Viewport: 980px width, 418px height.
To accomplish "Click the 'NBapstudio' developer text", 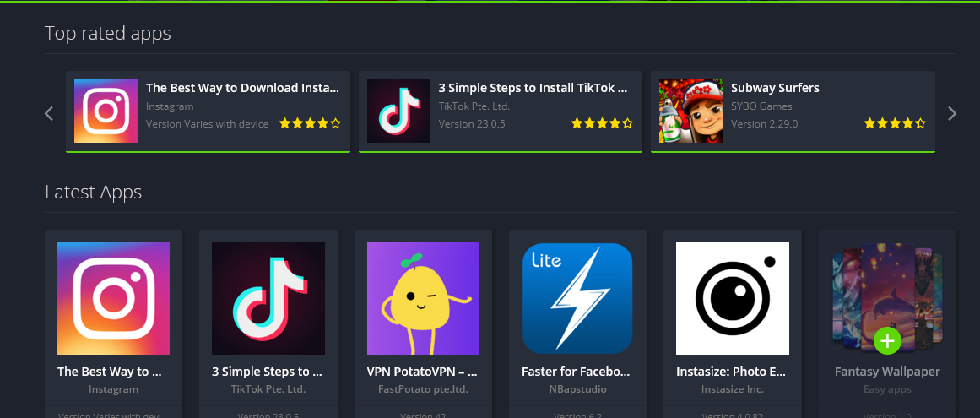I will point(577,389).
